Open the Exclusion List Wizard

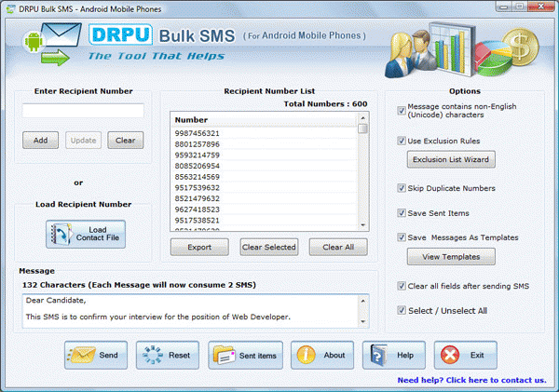(x=451, y=159)
